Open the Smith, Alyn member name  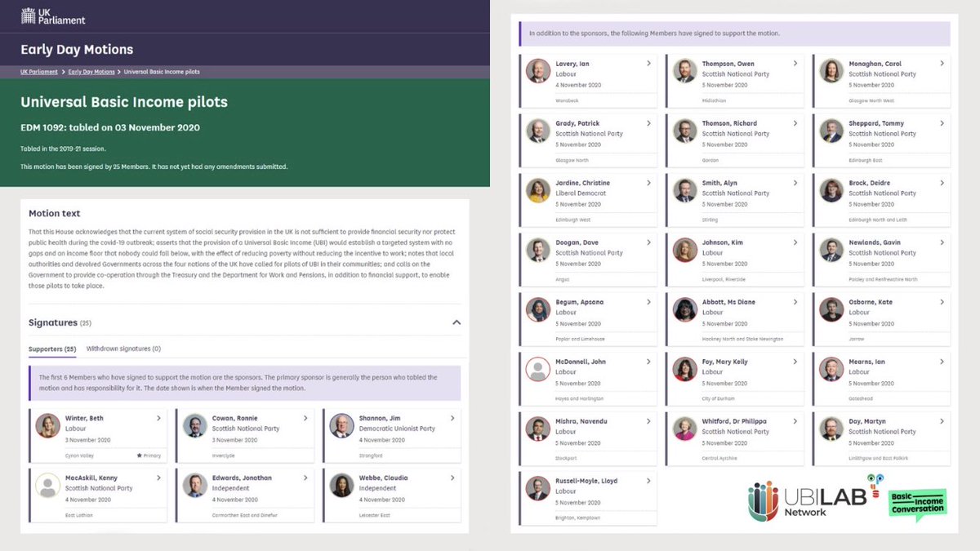point(719,183)
